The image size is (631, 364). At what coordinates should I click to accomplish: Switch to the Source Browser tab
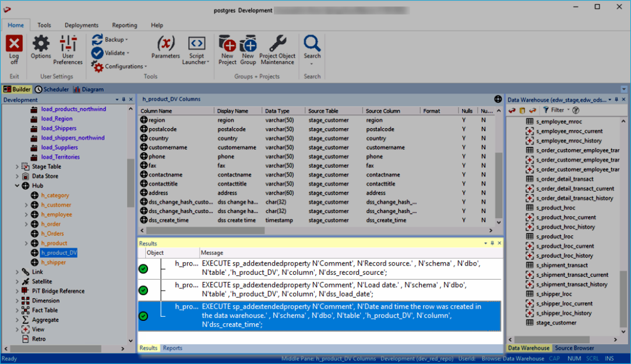[576, 348]
